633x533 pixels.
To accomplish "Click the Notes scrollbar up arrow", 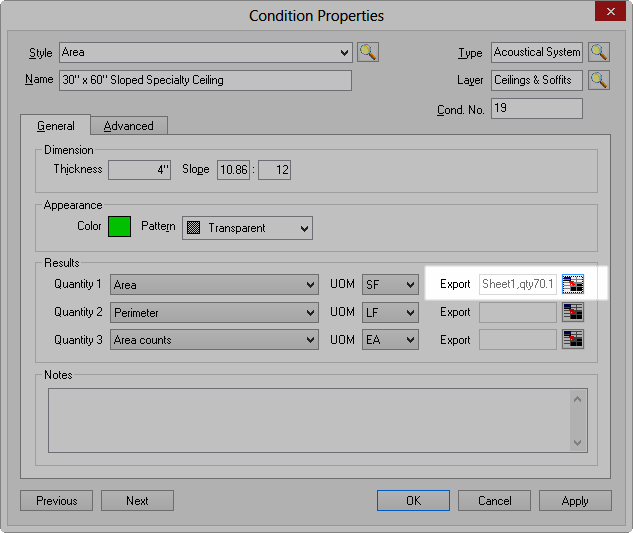I will [x=578, y=399].
